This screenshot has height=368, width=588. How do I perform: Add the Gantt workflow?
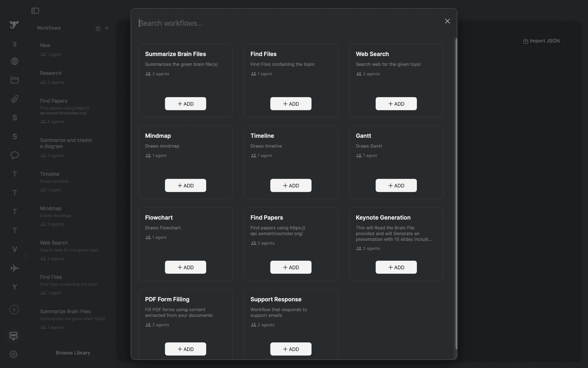(396, 185)
